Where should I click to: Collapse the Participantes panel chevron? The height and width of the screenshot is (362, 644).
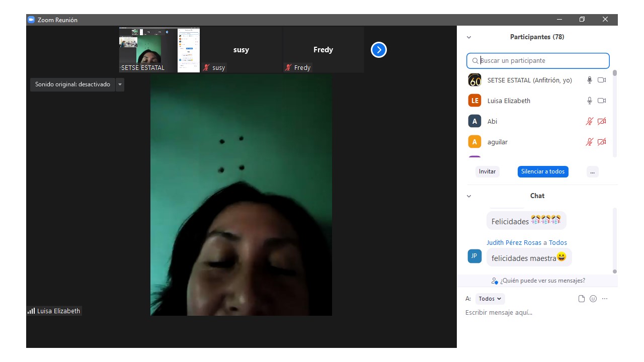click(469, 37)
